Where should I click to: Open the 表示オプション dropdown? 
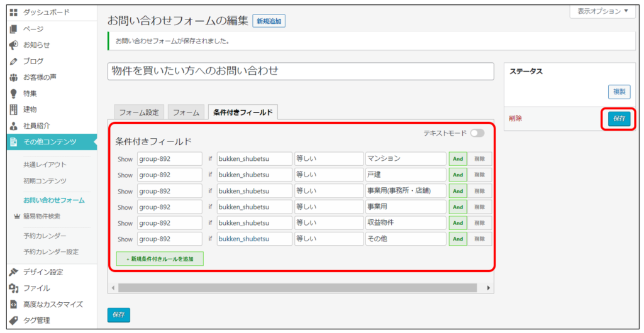tap(602, 11)
